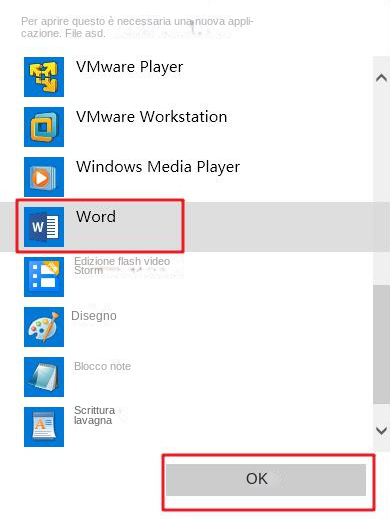This screenshot has height=519, width=390.
Task: Click the scrollbar down arrow
Action: click(x=381, y=431)
